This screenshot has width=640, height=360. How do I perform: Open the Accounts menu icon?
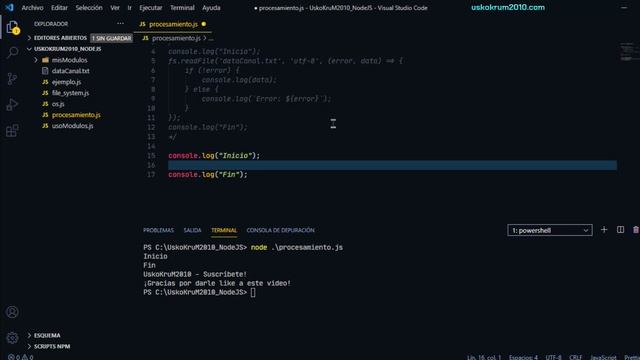(12, 312)
